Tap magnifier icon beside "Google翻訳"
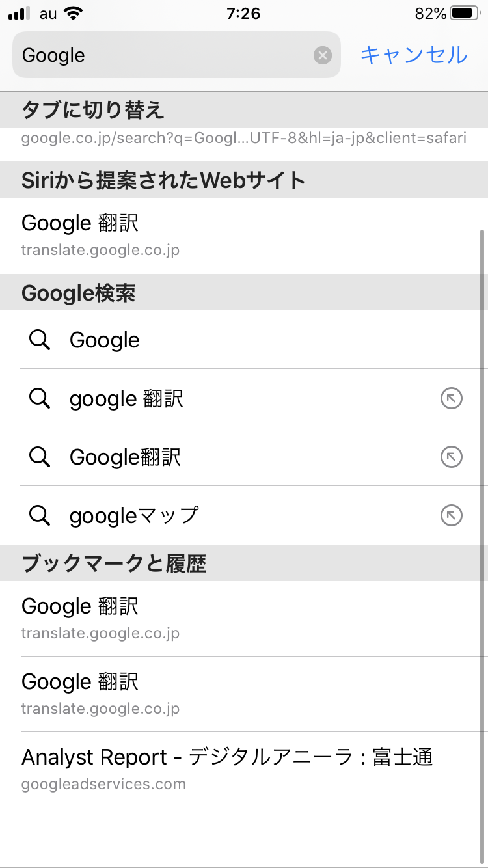The height and width of the screenshot is (868, 488). point(40,457)
